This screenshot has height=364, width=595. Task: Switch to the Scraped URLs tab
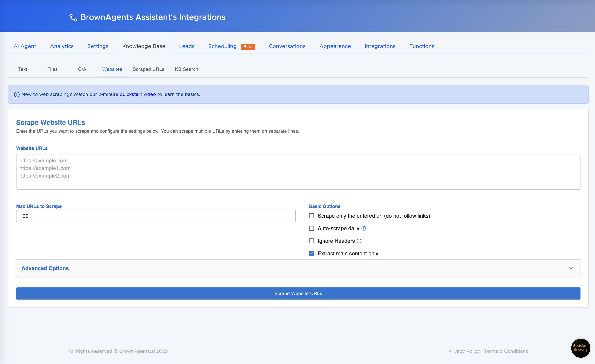click(x=148, y=69)
